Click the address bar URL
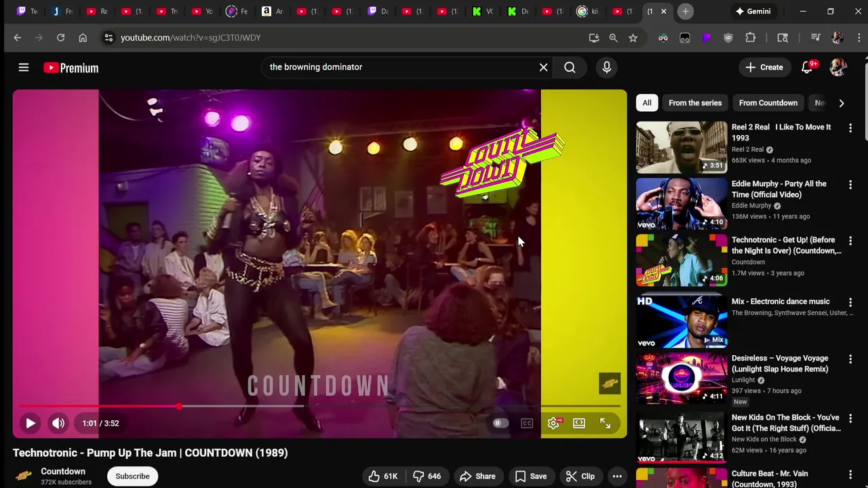The image size is (868, 488). pos(191,38)
